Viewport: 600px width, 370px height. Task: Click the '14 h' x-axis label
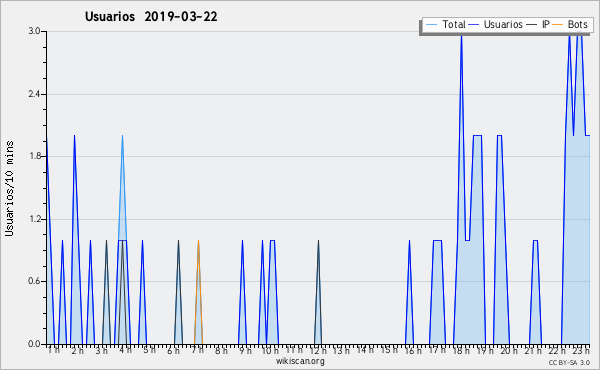365,350
